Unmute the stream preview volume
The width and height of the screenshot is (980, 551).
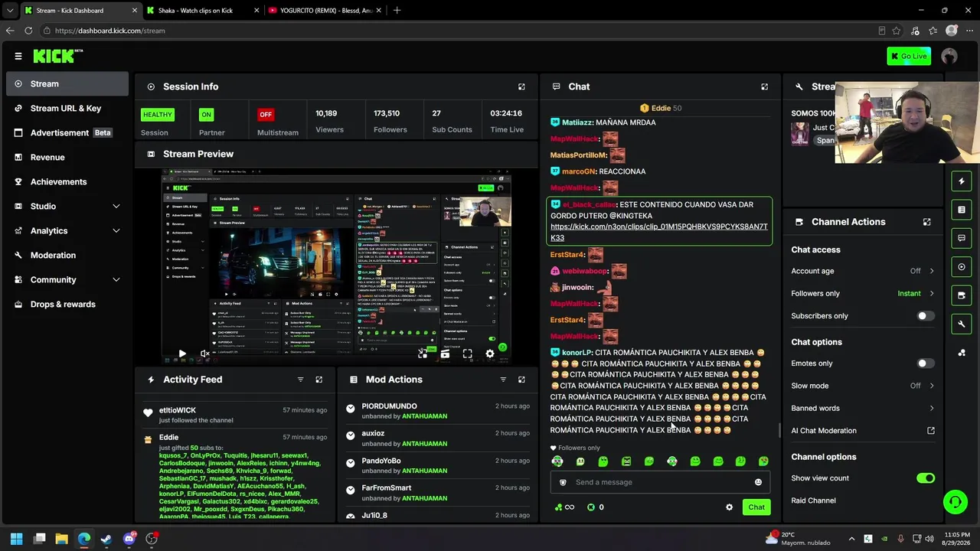205,354
